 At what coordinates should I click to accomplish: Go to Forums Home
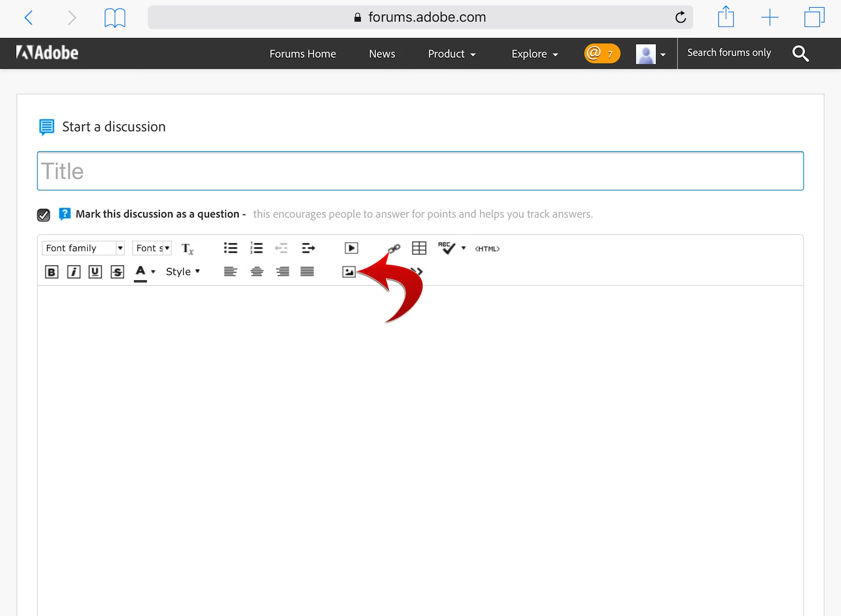(x=302, y=54)
